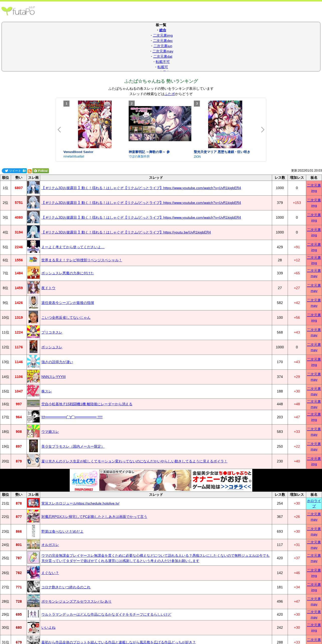Follow the ふたポ search link
Image resolution: width=322 pixels, height=644 pixels.
[170, 94]
